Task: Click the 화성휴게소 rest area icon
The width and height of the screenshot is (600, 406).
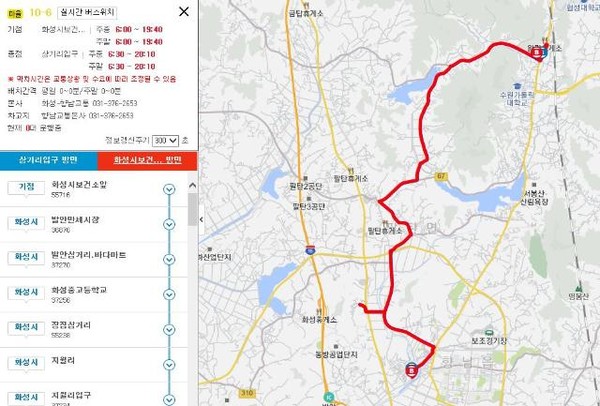Action: [319, 311]
